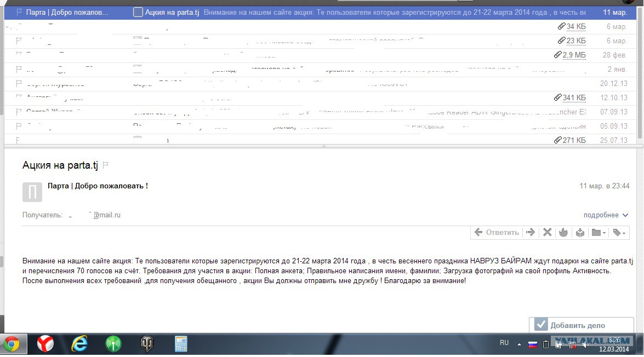Flag the opened Акция на parta.tj message heading
This screenshot has width=644, height=357.
(106, 165)
